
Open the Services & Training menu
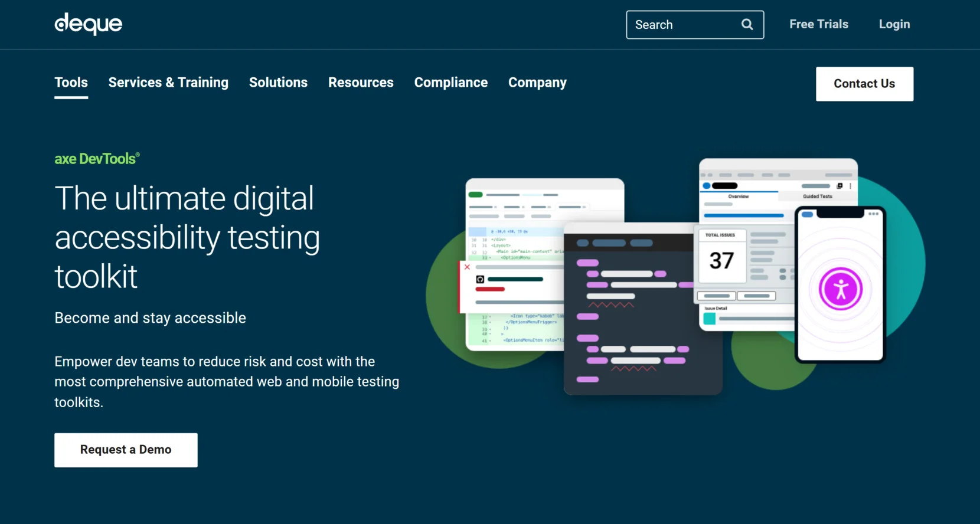pyautogui.click(x=168, y=83)
